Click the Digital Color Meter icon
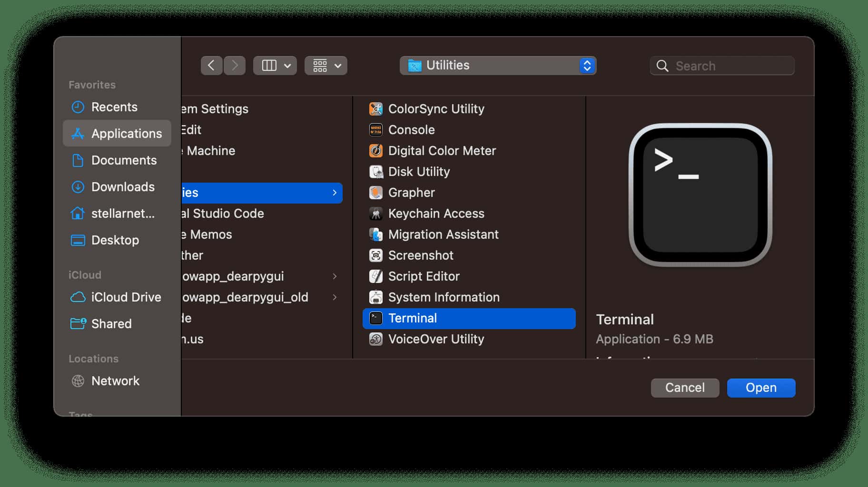The image size is (868, 487). (x=376, y=151)
